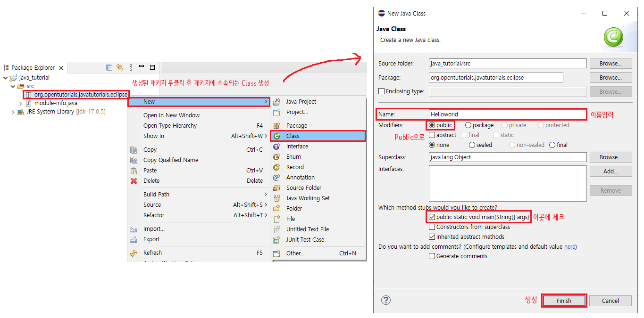Image resolution: width=644 pixels, height=318 pixels.
Task: Choose Project... in the New submenu
Action: point(318,112)
